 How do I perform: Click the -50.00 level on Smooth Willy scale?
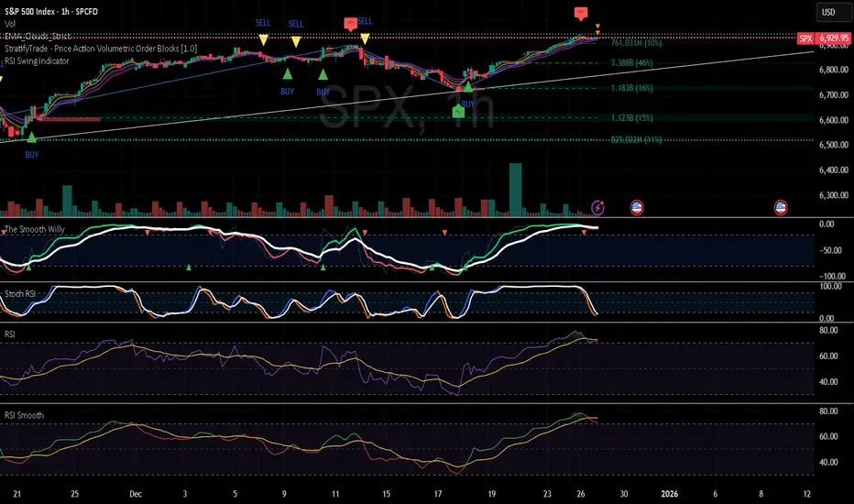click(829, 250)
